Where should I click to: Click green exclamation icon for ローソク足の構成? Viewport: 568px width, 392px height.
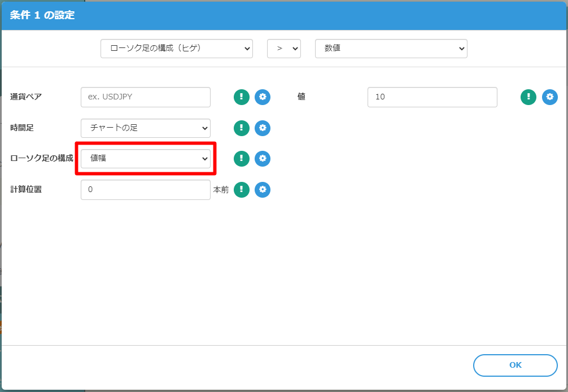coord(242,159)
